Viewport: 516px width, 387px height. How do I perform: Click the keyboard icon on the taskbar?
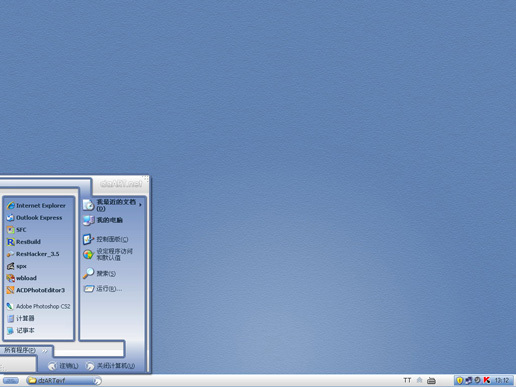click(x=431, y=380)
